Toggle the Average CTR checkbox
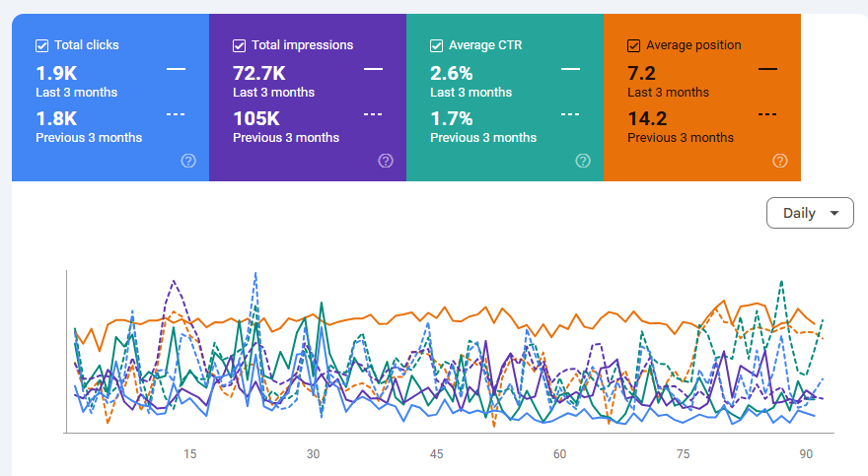Viewport: 868px width, 476px height. pyautogui.click(x=437, y=45)
